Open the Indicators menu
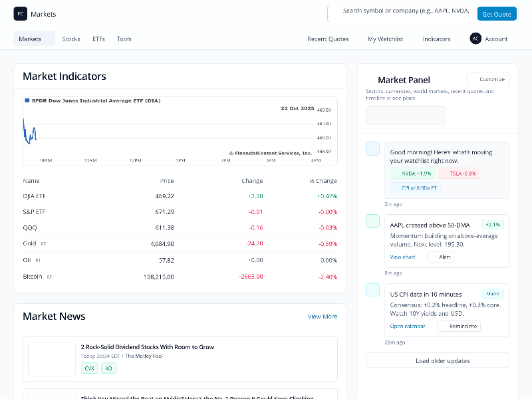532x399 pixels. (436, 39)
